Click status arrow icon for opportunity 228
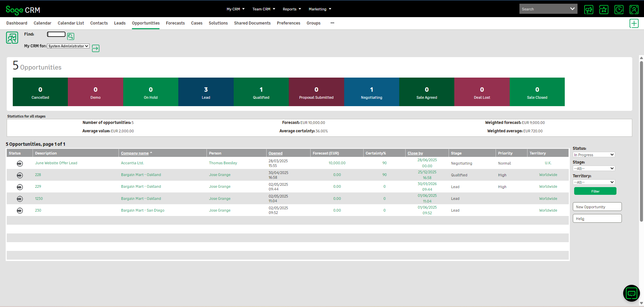Image resolution: width=644 pixels, height=307 pixels. (20, 175)
